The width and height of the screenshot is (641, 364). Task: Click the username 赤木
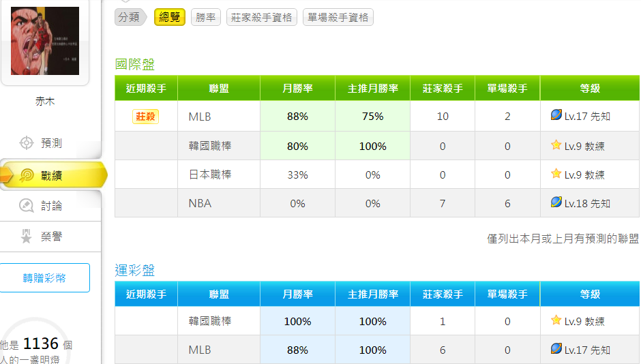45,102
